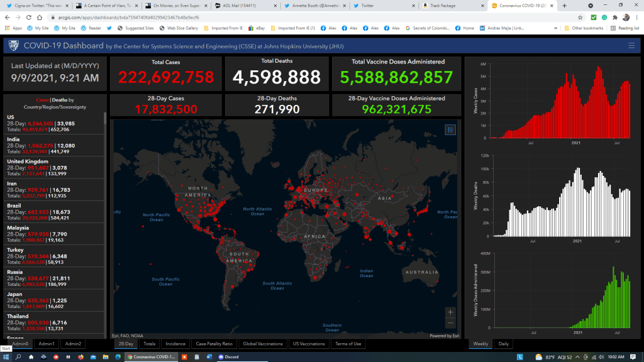Open the Imported From IE bookmarks folder
Image resolution: width=644 pixels, height=362 pixels.
[214, 28]
